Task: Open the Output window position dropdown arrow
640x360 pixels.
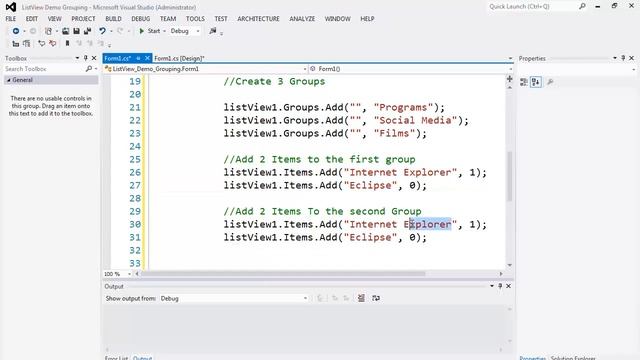Action: click(491, 286)
